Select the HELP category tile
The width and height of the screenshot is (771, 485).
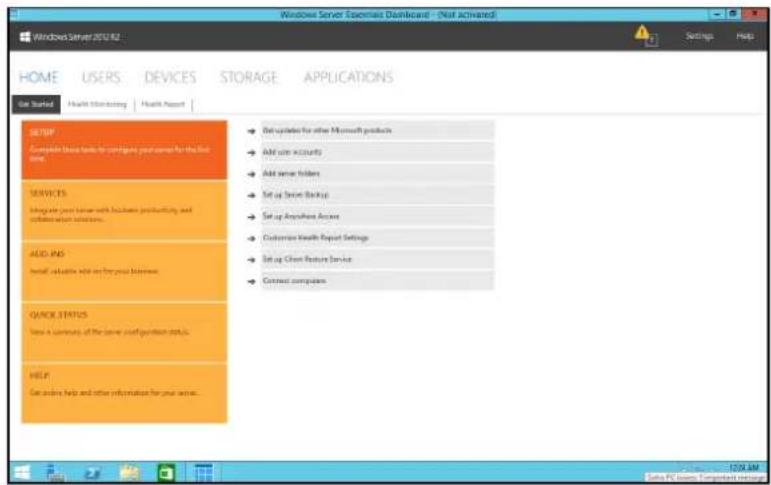tap(124, 393)
